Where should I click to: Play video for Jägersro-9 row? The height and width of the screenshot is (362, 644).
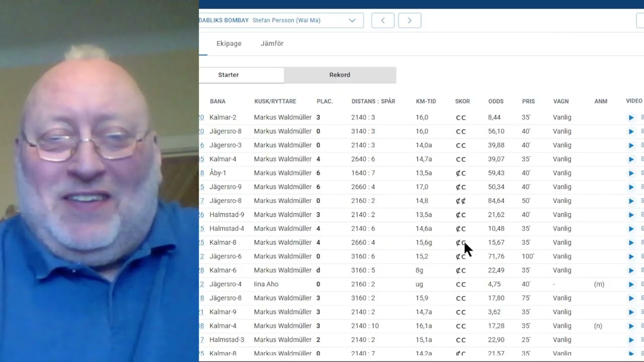(631, 187)
